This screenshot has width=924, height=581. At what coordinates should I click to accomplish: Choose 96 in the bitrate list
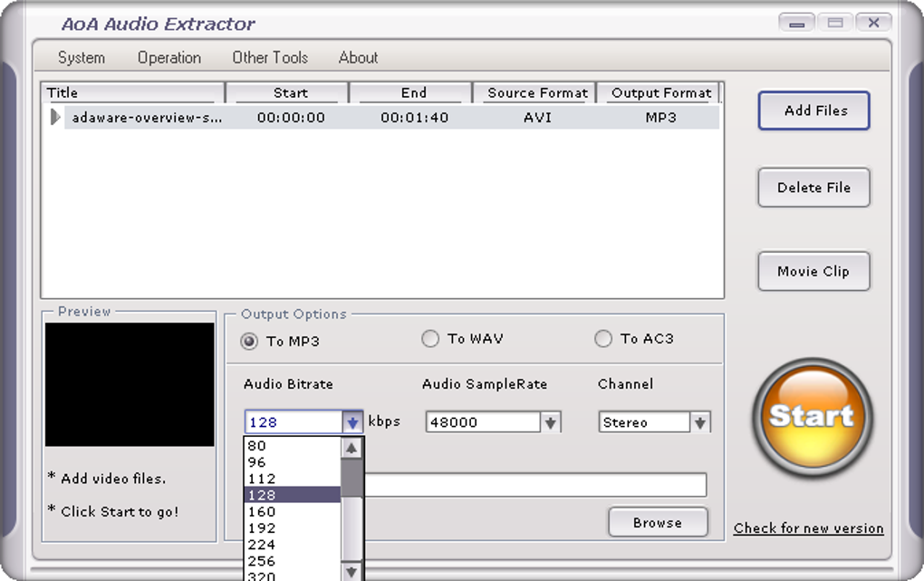(293, 462)
